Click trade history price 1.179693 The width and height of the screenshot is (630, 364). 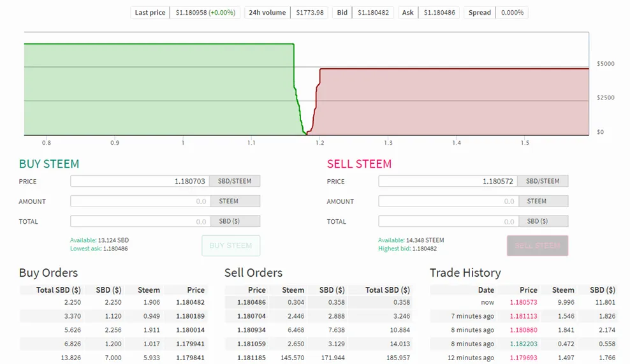(x=524, y=358)
